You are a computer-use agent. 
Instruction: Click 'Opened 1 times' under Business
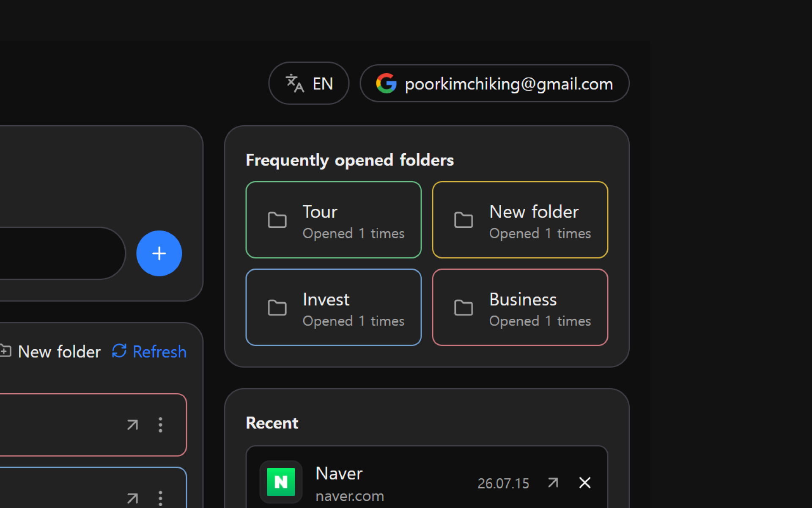coord(540,321)
